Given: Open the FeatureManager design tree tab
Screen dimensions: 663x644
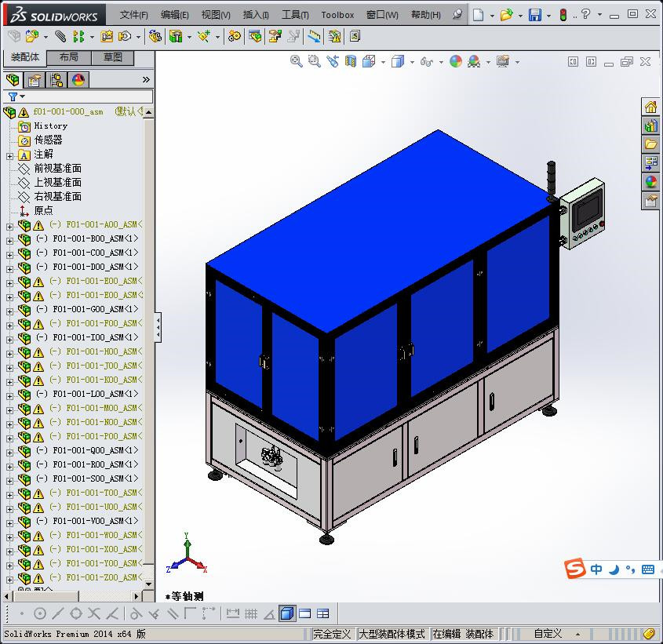Looking at the screenshot, I should pyautogui.click(x=13, y=79).
